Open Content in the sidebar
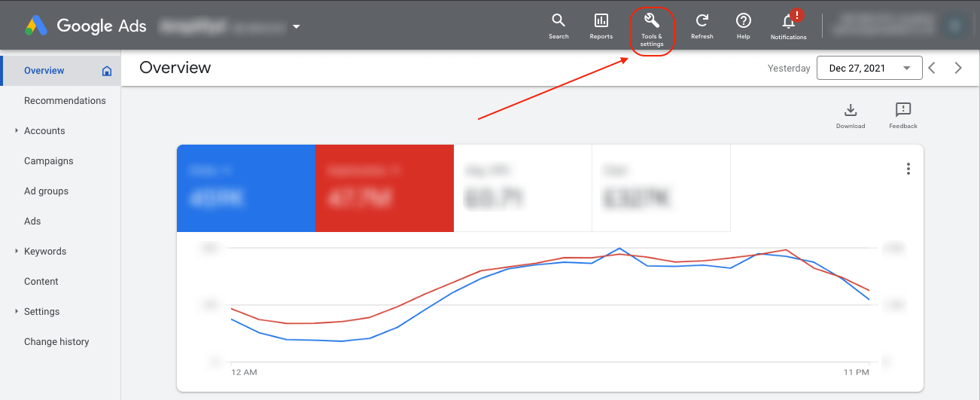 41,282
